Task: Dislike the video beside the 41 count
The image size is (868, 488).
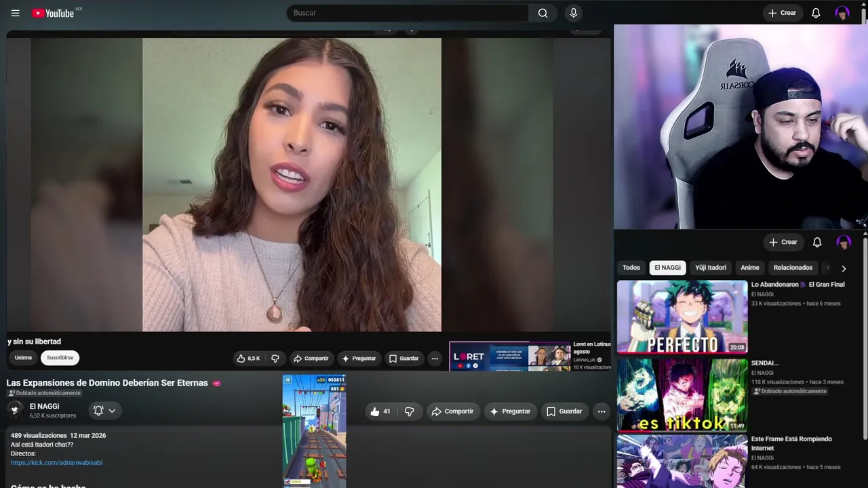Action: coord(410,411)
